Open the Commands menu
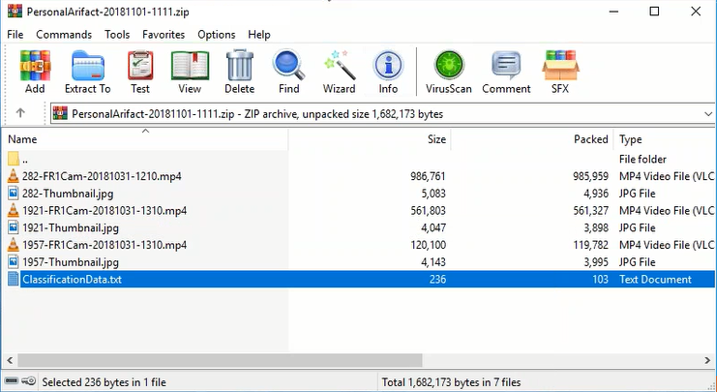 point(64,35)
